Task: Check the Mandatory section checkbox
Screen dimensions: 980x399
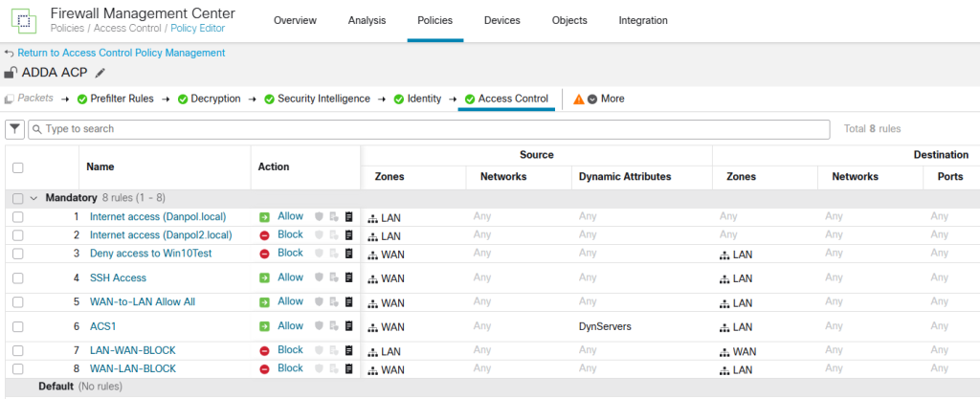Action: tap(17, 198)
